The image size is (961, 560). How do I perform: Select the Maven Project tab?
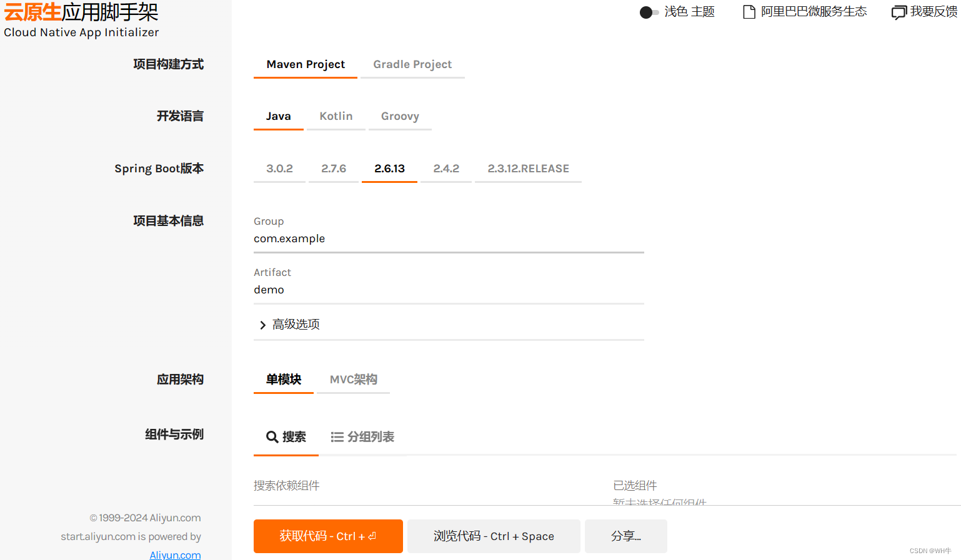pos(306,65)
